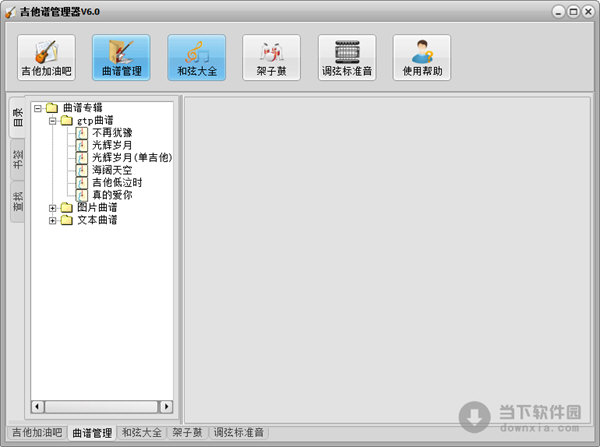The height and width of the screenshot is (447, 600).
Task: Select the song 海阔天空 in tree
Action: pyautogui.click(x=112, y=170)
